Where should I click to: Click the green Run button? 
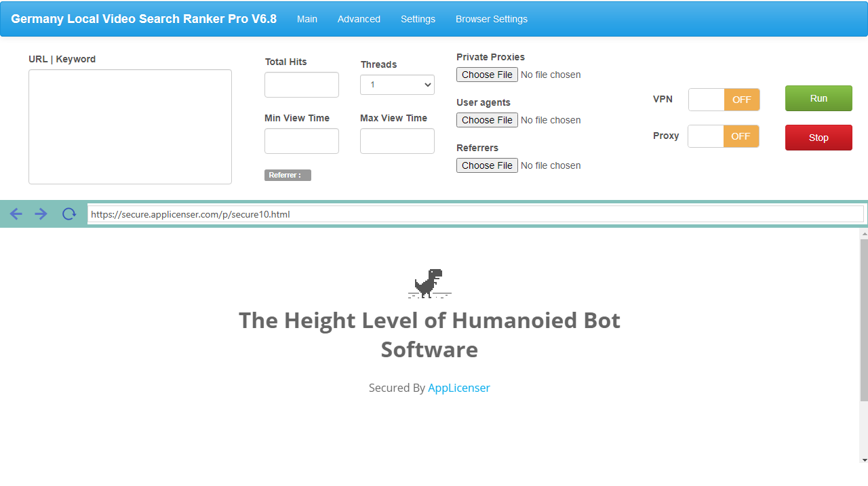[x=818, y=98]
